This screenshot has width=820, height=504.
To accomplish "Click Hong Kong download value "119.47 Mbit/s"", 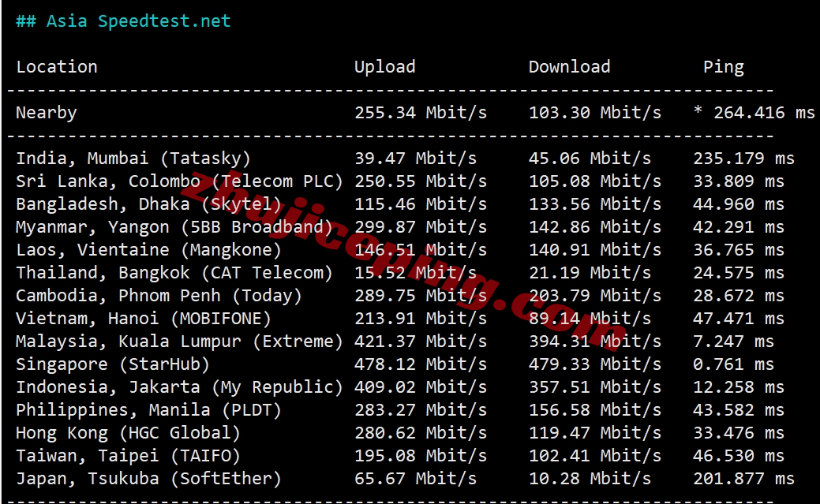I will coord(595,434).
